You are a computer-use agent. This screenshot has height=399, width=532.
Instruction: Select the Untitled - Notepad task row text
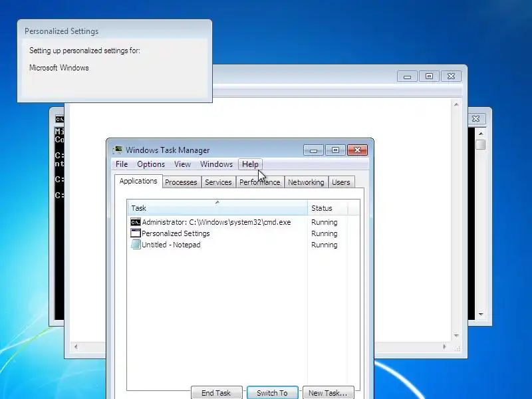(x=171, y=245)
